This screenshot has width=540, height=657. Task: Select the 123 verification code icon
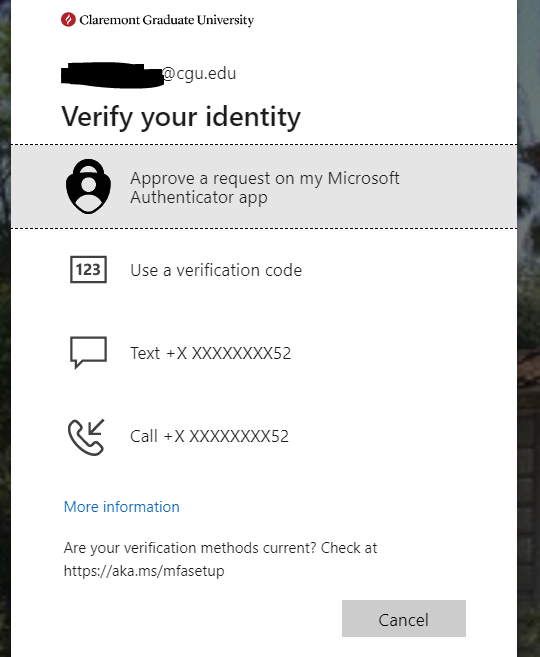coord(88,269)
